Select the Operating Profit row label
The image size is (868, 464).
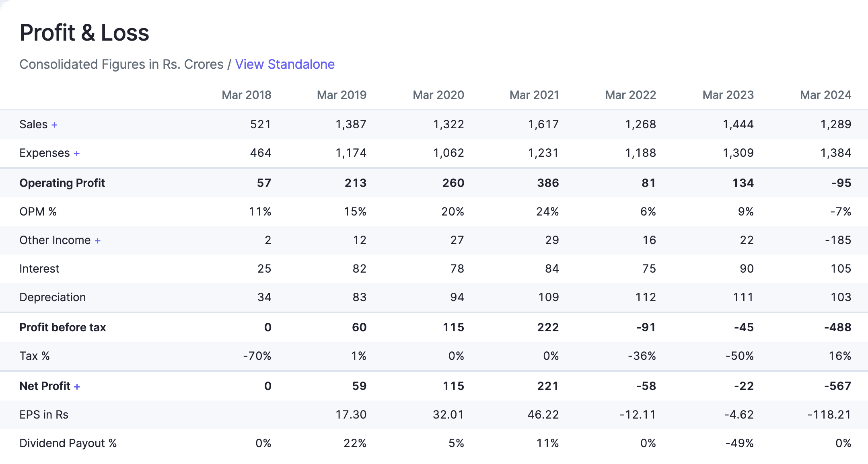coord(62,183)
